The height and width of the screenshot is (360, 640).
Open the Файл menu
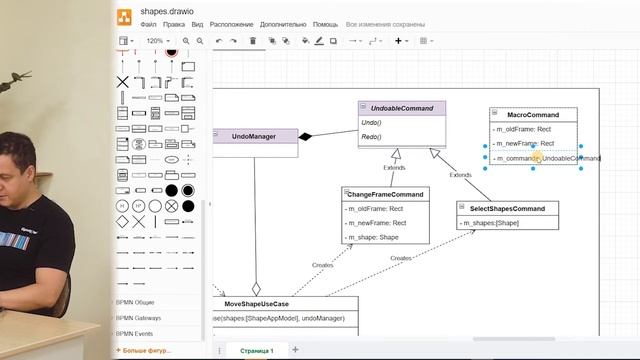point(149,24)
